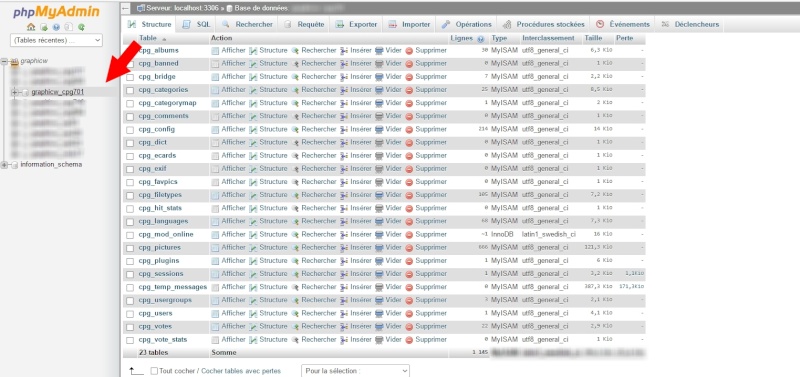Click the green logout icon in sidebar
This screenshot has width=800, height=377.
coord(44,27)
